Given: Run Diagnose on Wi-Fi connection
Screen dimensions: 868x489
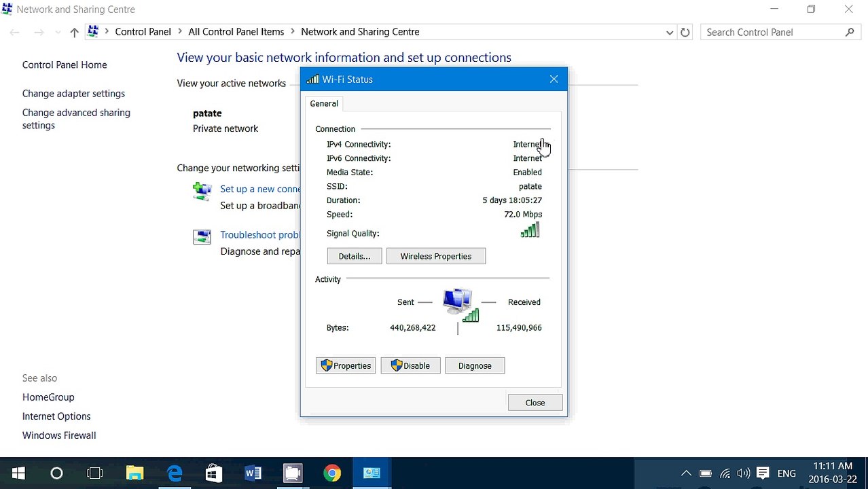Looking at the screenshot, I should click(x=475, y=365).
